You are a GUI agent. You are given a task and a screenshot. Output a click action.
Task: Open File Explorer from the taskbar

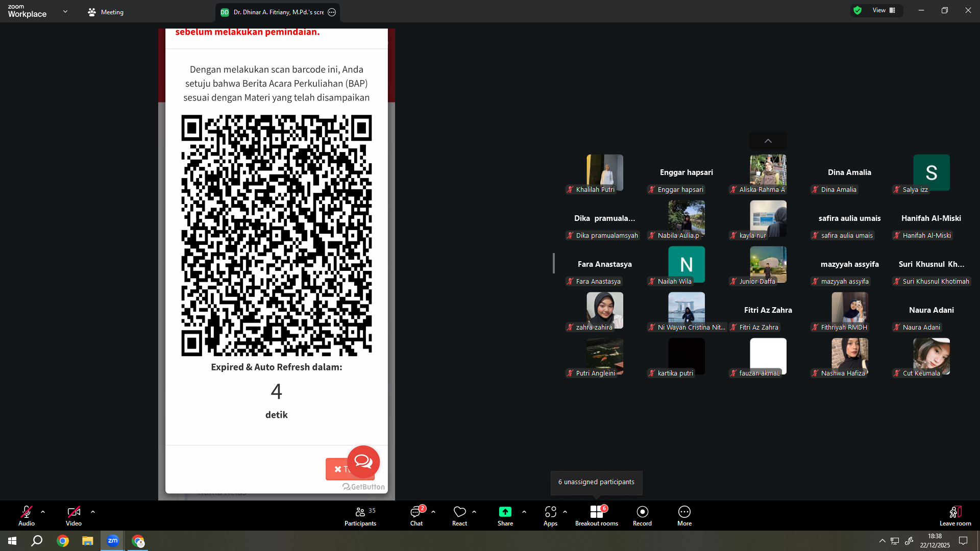pos(88,541)
